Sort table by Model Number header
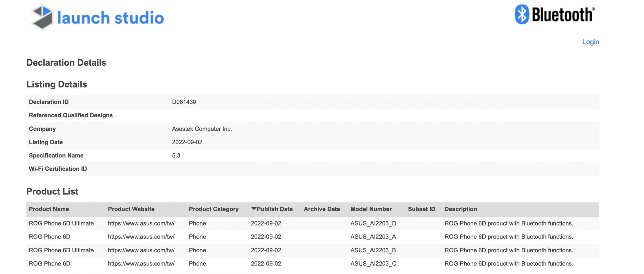644x274 pixels. click(x=371, y=209)
